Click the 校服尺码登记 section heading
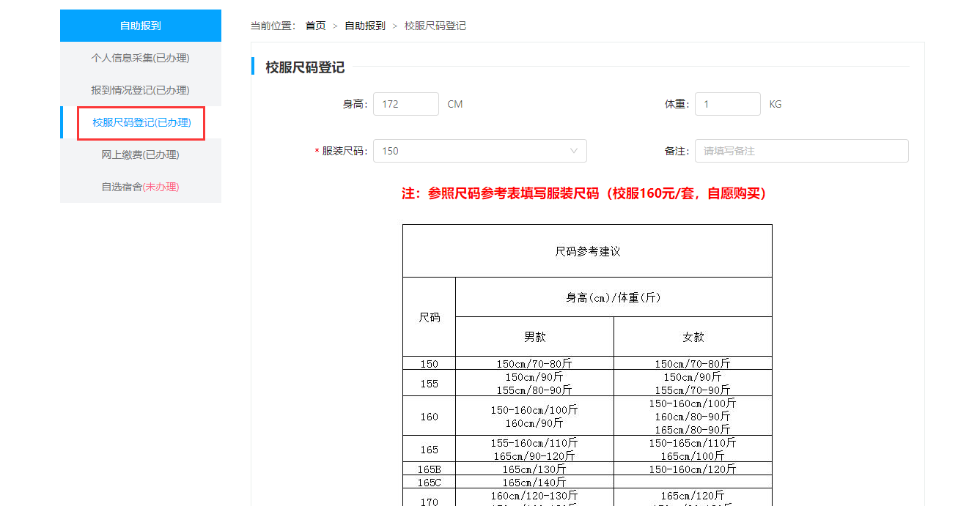This screenshot has width=980, height=506. 305,67
